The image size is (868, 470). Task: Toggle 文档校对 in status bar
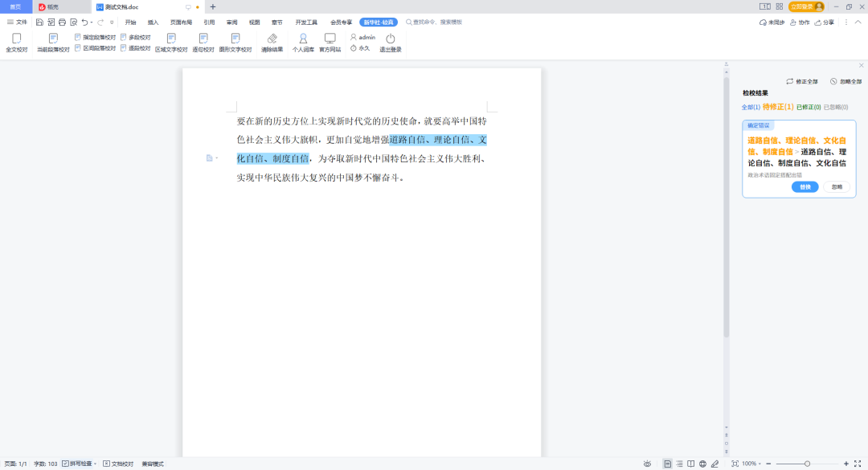tap(118, 464)
